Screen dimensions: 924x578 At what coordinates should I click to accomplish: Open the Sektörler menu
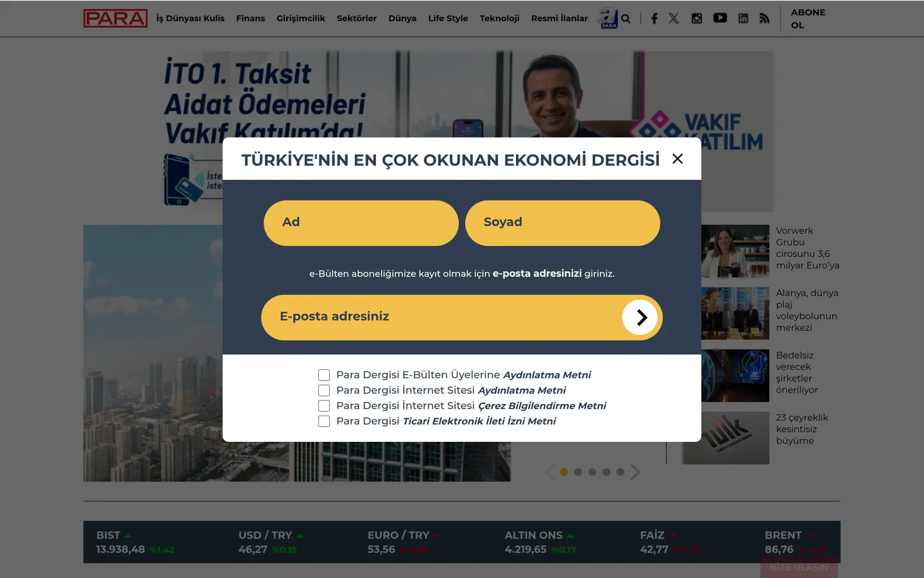pyautogui.click(x=357, y=19)
